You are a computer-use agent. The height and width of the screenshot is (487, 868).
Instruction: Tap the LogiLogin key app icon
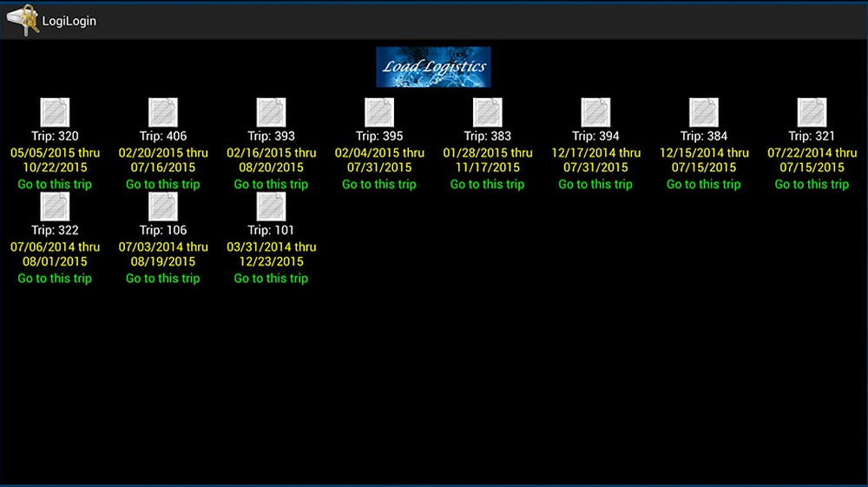(23, 21)
